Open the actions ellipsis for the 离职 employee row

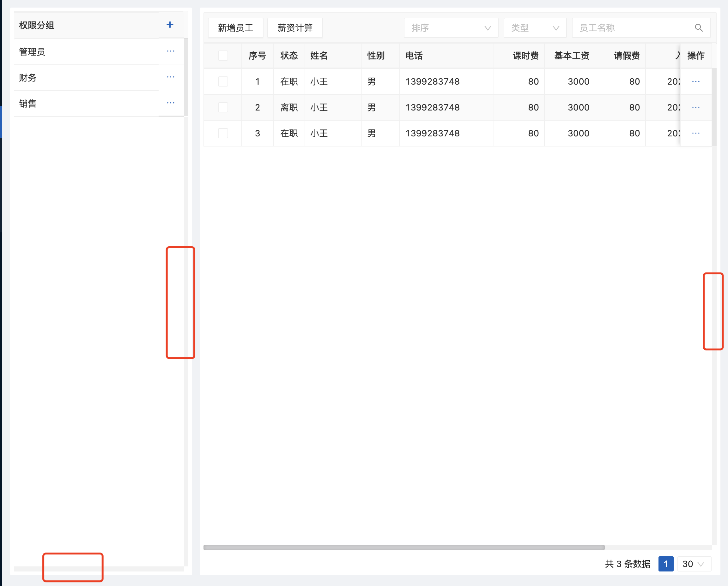click(x=695, y=107)
